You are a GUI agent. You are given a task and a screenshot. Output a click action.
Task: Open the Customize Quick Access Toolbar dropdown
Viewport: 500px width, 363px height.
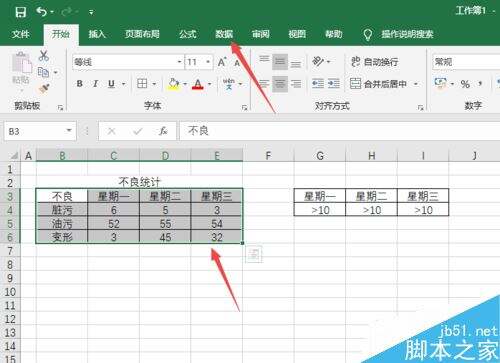pyautogui.click(x=91, y=13)
